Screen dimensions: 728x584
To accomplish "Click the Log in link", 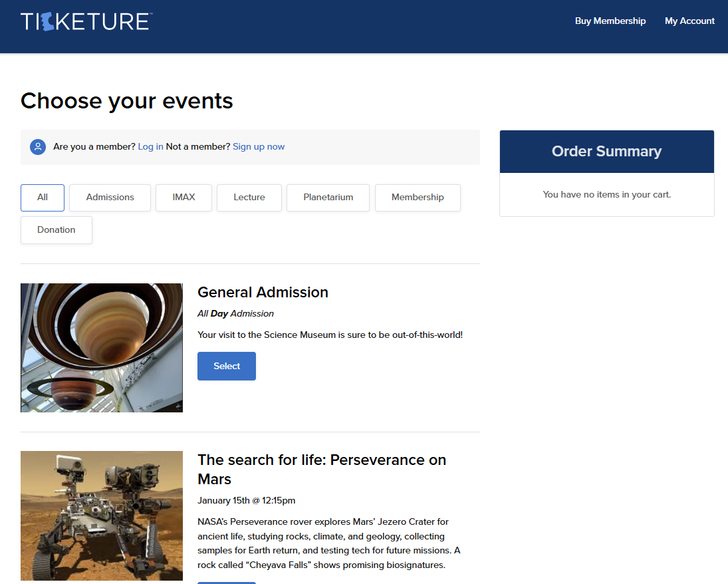I will pos(150,147).
